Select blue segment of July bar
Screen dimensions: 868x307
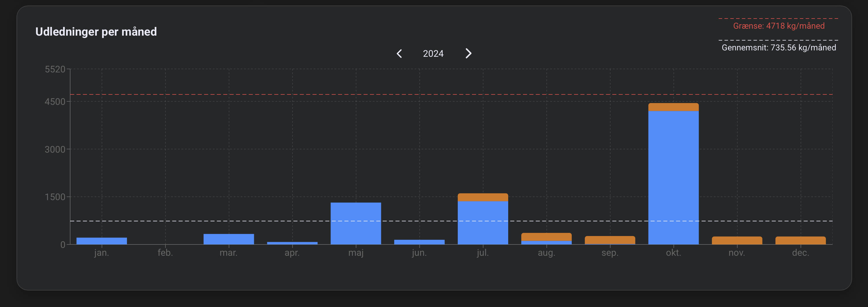point(483,223)
